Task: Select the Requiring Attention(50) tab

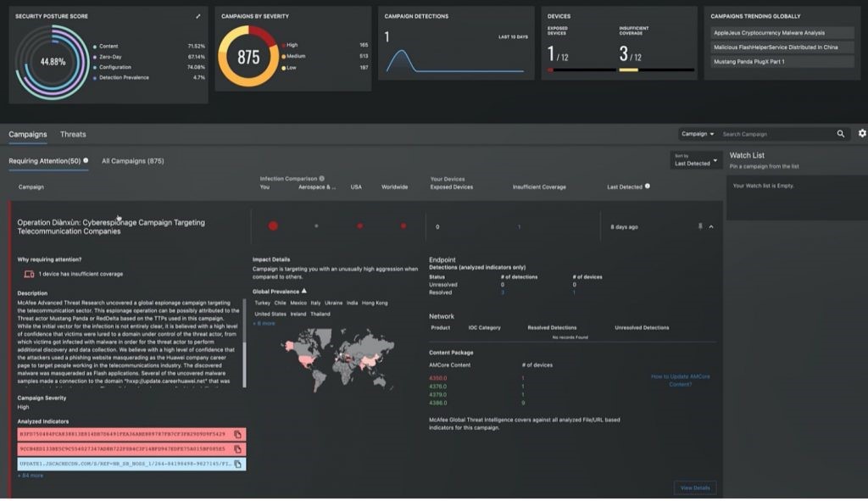Action: 45,161
